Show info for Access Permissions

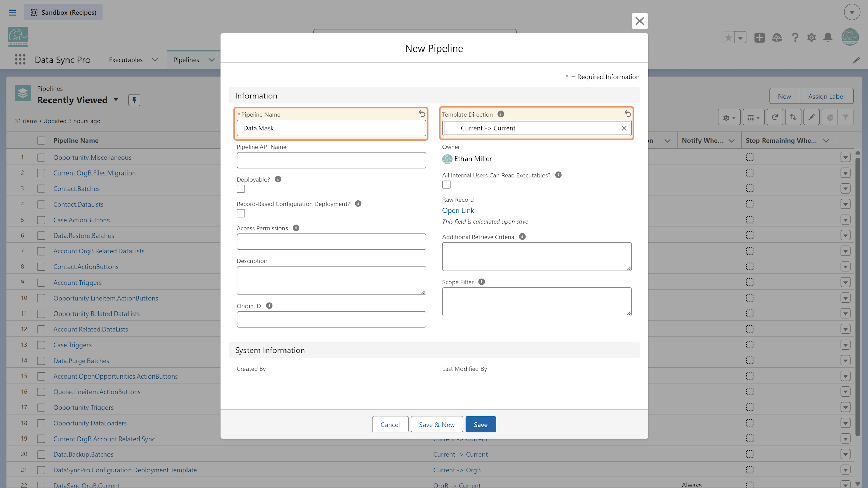click(296, 228)
